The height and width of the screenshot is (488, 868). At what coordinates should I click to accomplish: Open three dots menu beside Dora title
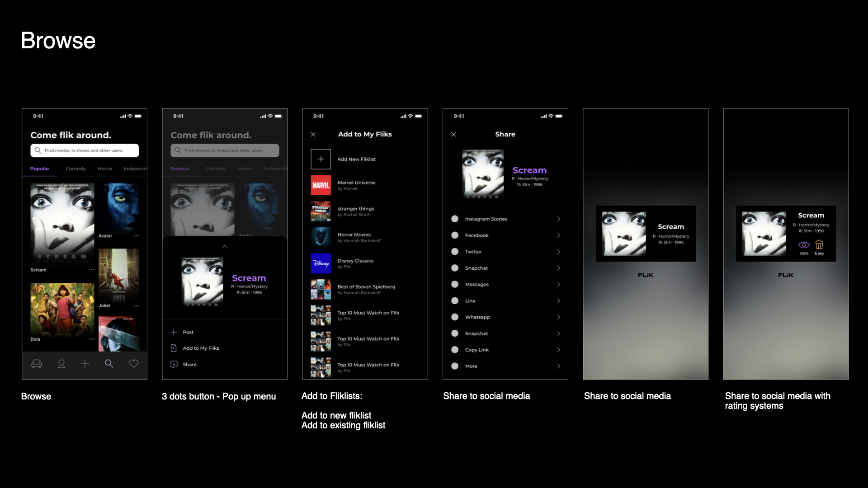(92, 339)
